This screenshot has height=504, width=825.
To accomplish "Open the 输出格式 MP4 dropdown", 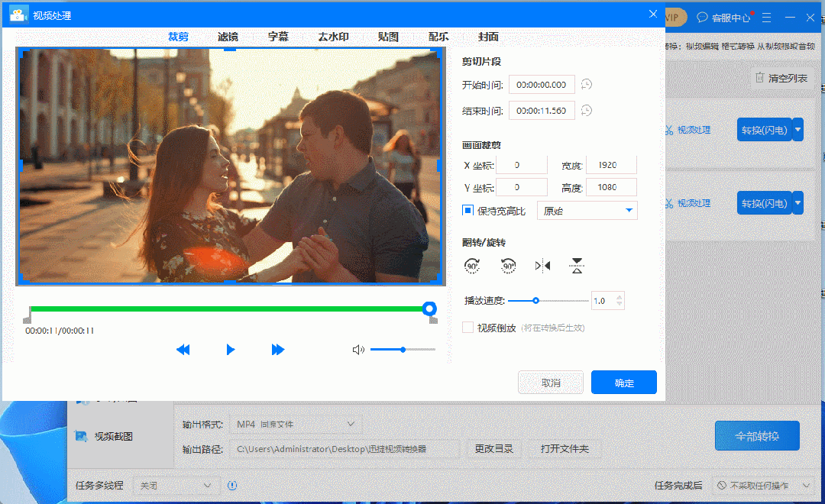I will point(296,424).
